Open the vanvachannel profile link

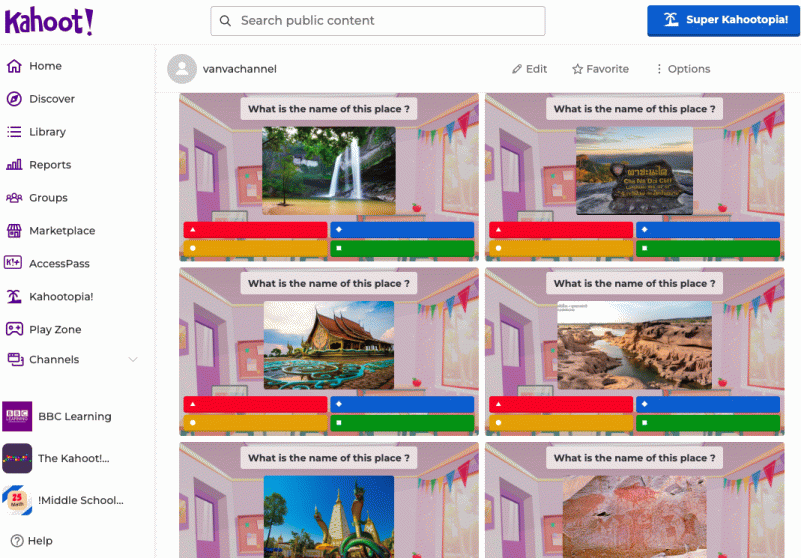click(237, 69)
